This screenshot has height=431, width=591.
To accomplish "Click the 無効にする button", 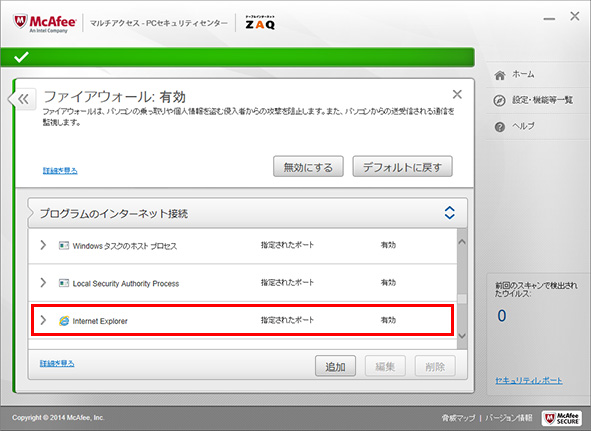I will (308, 166).
